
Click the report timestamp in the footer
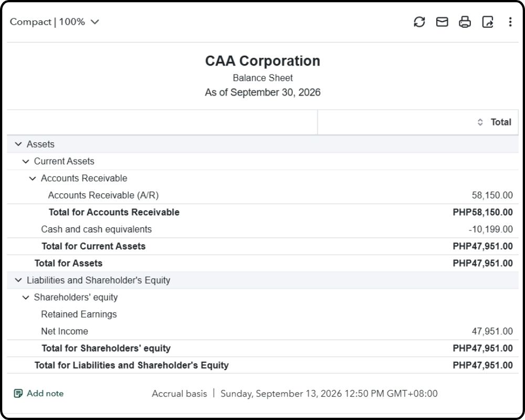(329, 394)
